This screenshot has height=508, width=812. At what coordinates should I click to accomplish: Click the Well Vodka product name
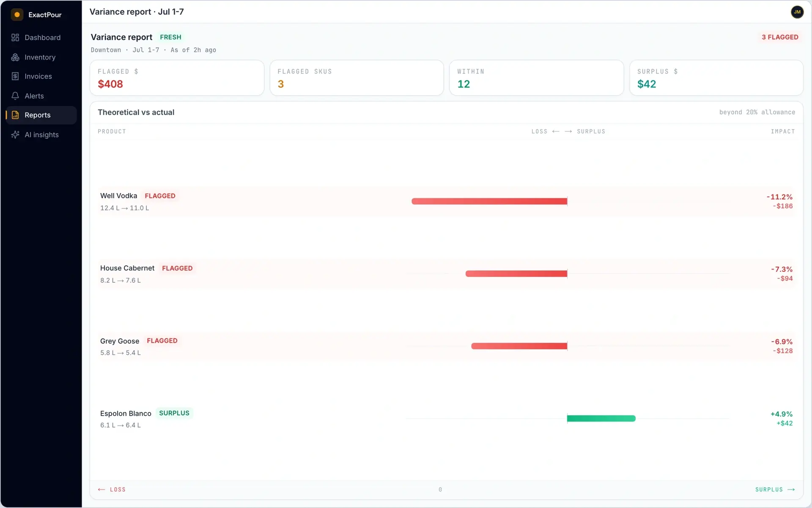(x=118, y=196)
